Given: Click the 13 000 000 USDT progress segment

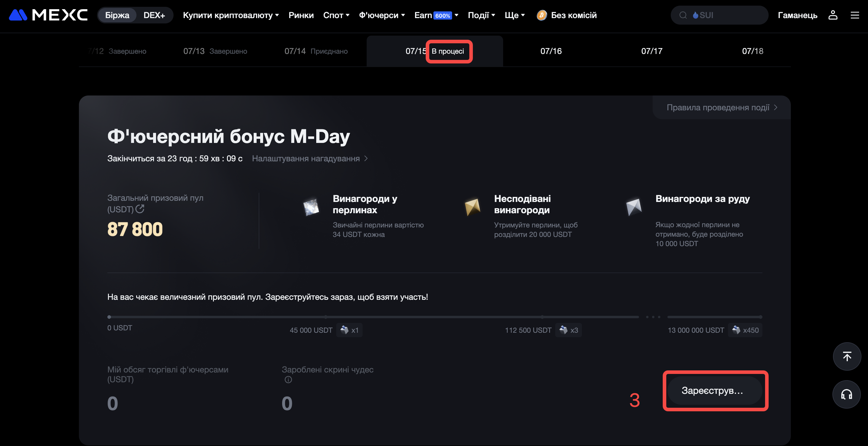Looking at the screenshot, I should coord(715,317).
